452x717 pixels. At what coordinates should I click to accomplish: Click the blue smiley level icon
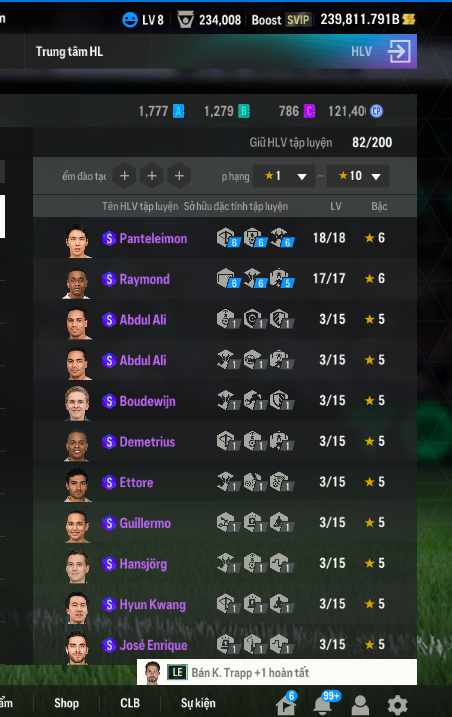tap(130, 20)
